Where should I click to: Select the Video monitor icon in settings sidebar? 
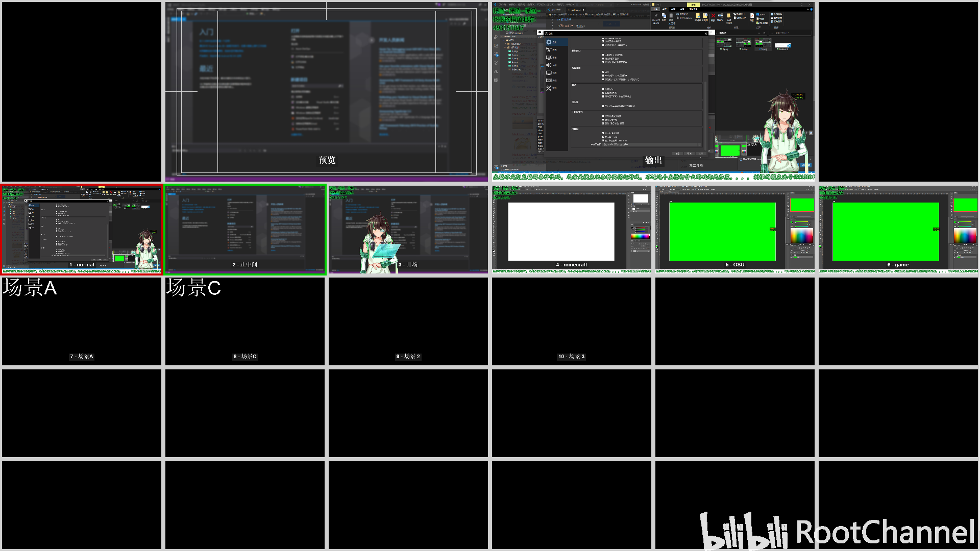[549, 72]
